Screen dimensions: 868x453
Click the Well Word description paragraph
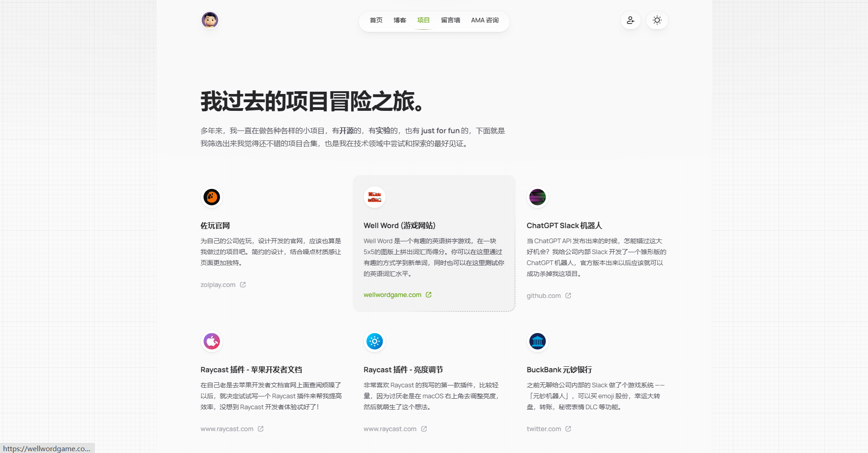click(434, 257)
